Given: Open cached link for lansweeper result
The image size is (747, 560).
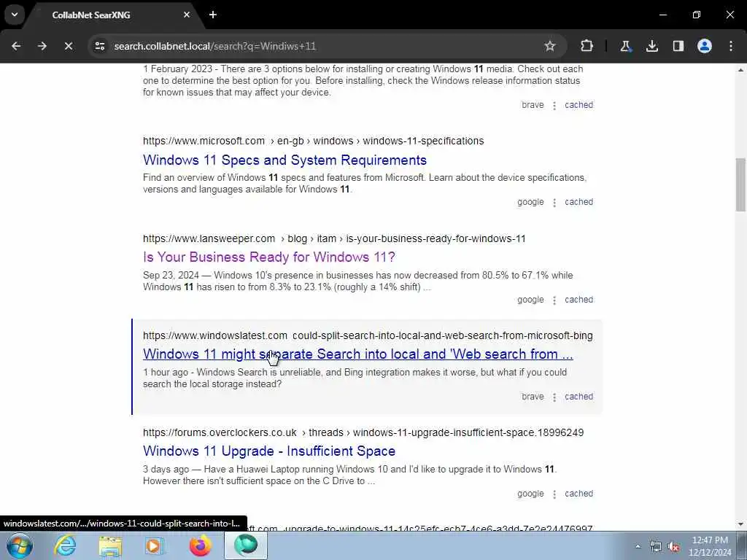Looking at the screenshot, I should [x=578, y=300].
